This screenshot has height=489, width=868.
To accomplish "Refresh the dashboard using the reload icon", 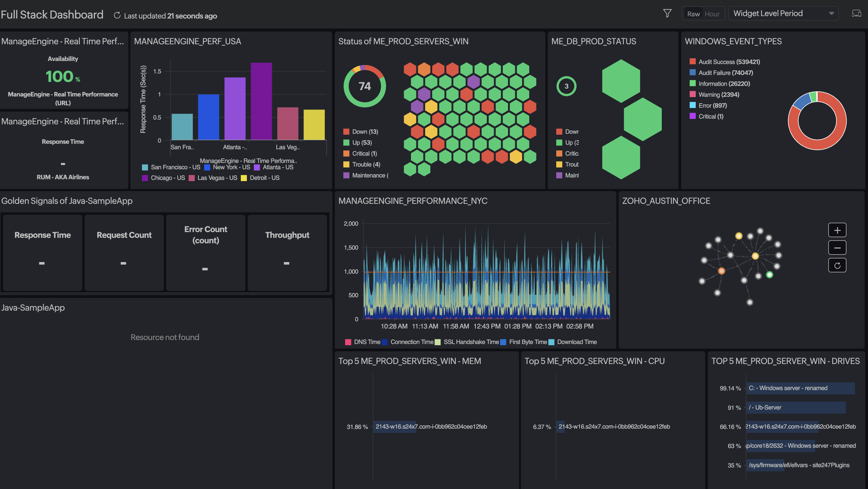I will click(117, 15).
